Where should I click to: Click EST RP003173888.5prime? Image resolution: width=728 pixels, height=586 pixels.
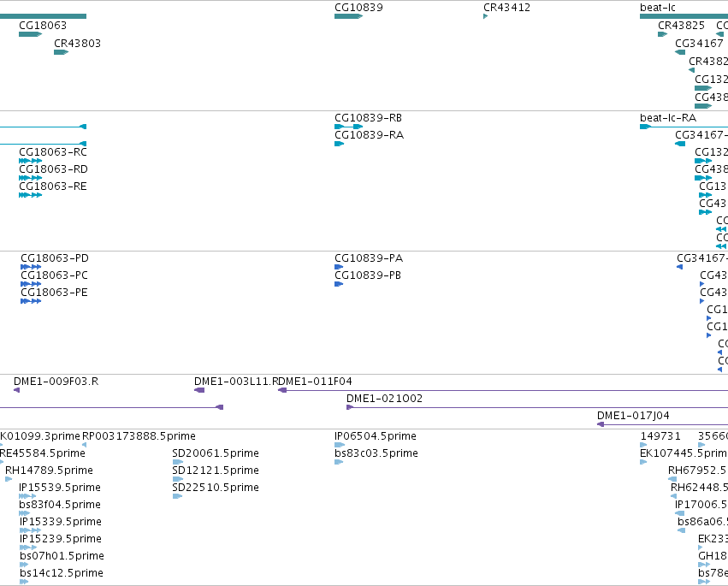139,436
